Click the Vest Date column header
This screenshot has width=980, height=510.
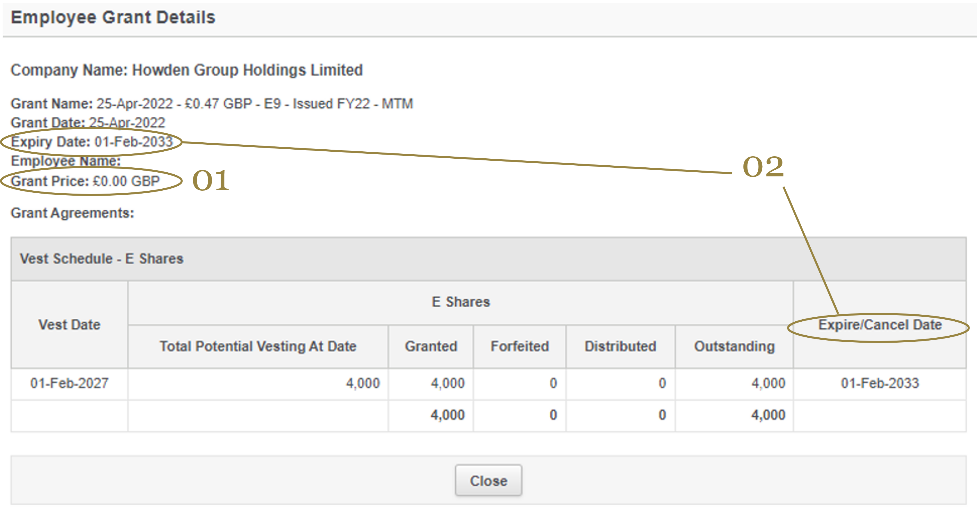(69, 325)
